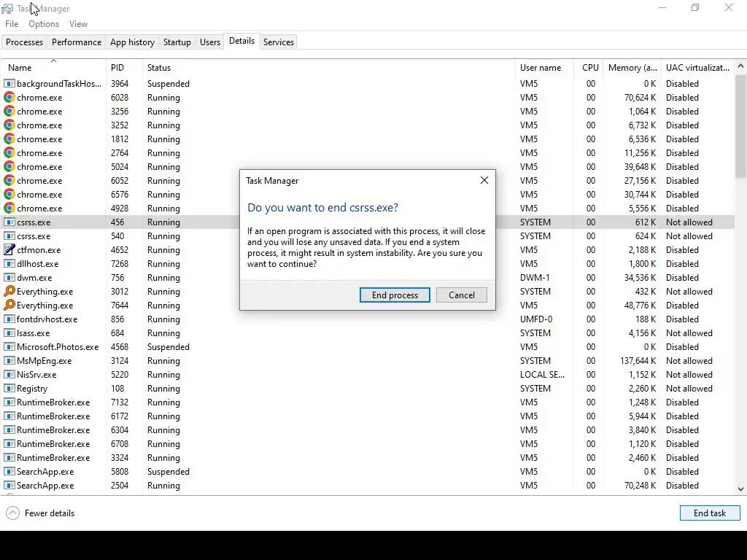Click the Microsoft.Photos.exe process icon
The height and width of the screenshot is (560, 747).
(x=9, y=346)
